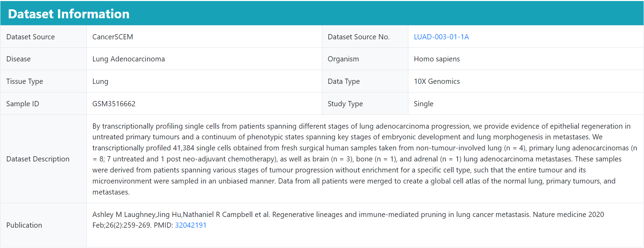
Task: Click the Study Type label
Action: click(x=345, y=104)
